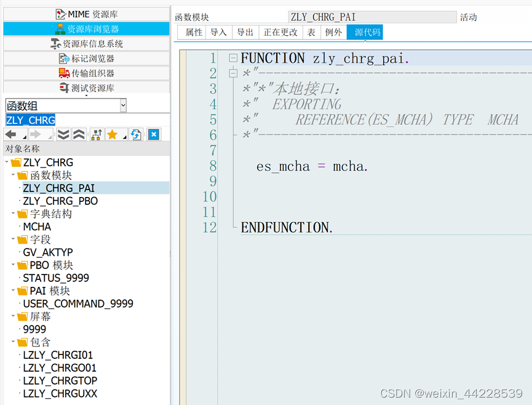Click the 字段 folder icon

[x=22, y=239]
